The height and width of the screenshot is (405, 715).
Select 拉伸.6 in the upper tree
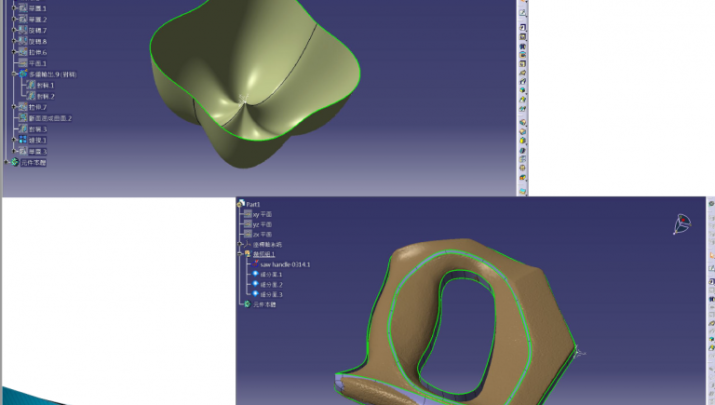[x=37, y=52]
